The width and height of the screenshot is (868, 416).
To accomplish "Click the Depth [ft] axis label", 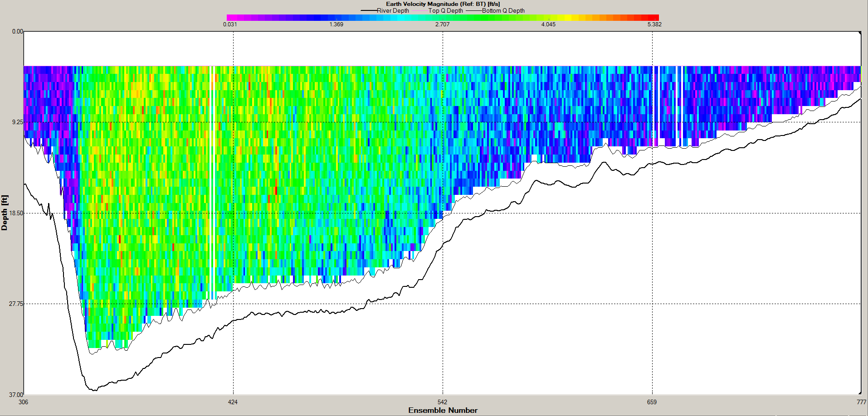I will pyautogui.click(x=5, y=213).
